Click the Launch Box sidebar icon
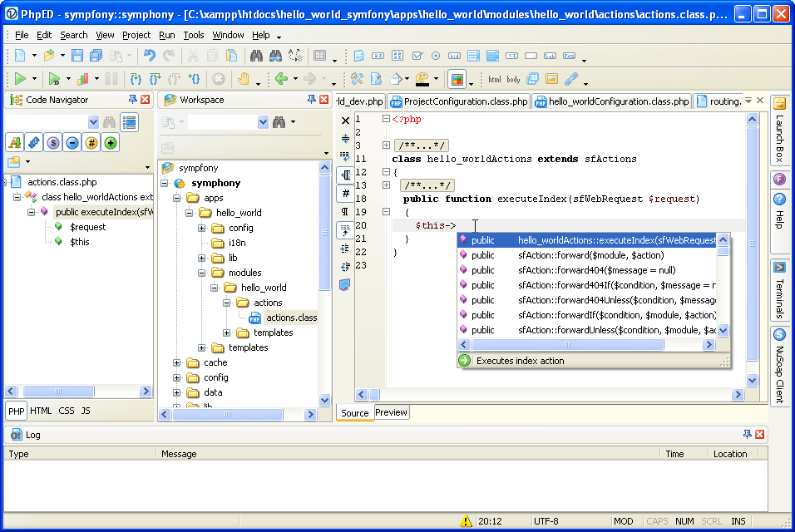The image size is (795, 532). click(779, 104)
